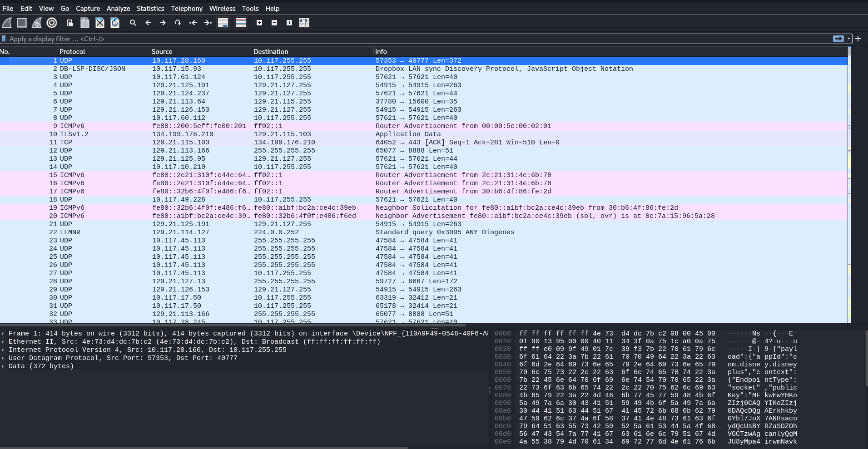Toggle auto-scroll during live capture

223,23
